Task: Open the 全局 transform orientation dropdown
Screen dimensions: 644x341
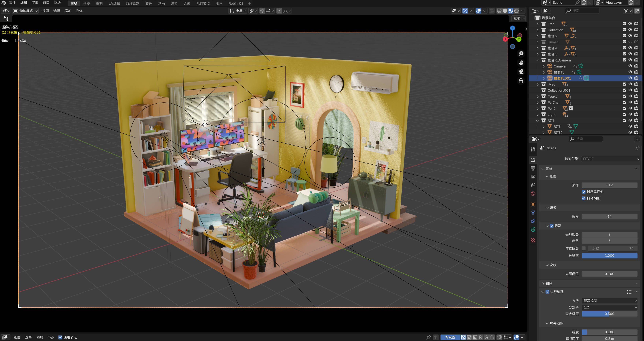Action: tap(238, 11)
